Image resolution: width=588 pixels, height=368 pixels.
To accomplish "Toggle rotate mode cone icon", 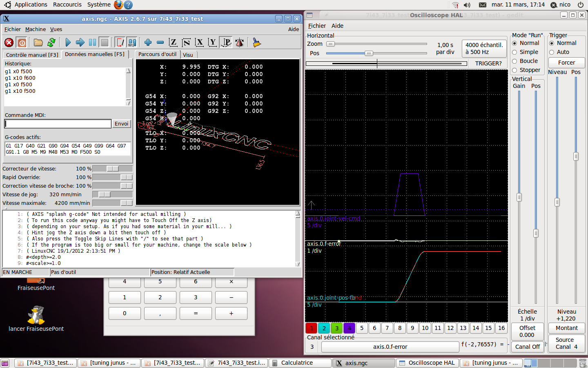I will [x=240, y=43].
